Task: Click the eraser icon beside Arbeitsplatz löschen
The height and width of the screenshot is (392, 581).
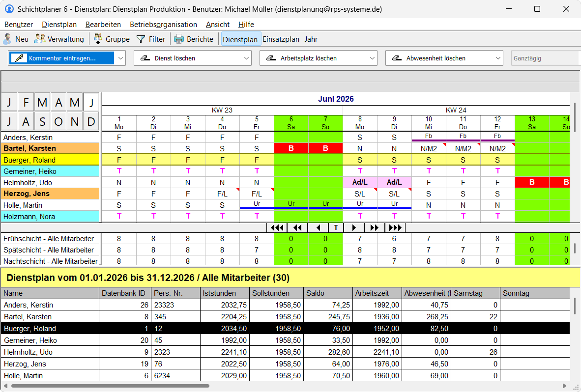Action: coord(271,58)
